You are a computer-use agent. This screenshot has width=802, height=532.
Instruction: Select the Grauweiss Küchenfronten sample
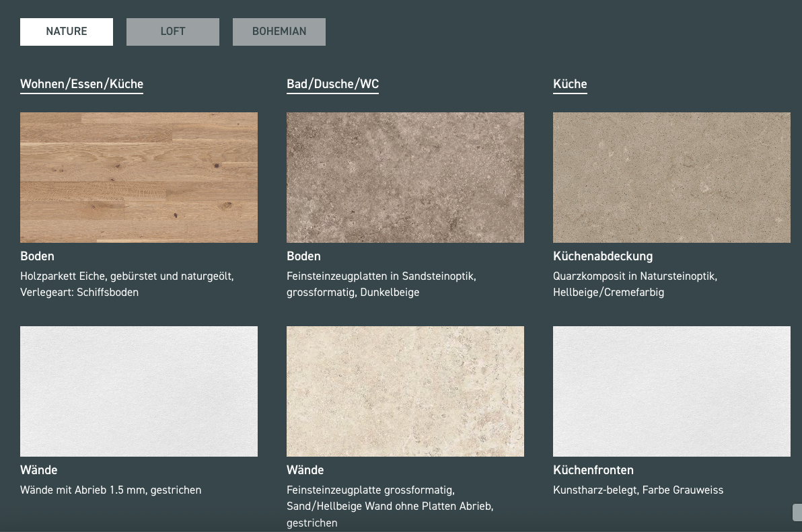671,391
